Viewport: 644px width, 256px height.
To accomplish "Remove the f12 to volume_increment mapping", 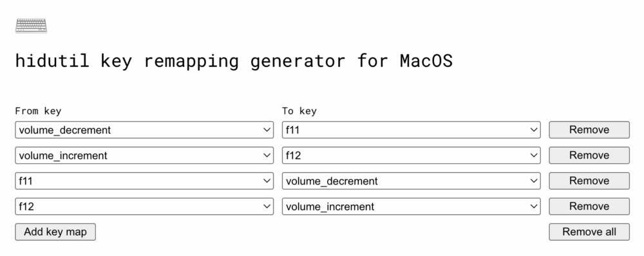I will [589, 206].
